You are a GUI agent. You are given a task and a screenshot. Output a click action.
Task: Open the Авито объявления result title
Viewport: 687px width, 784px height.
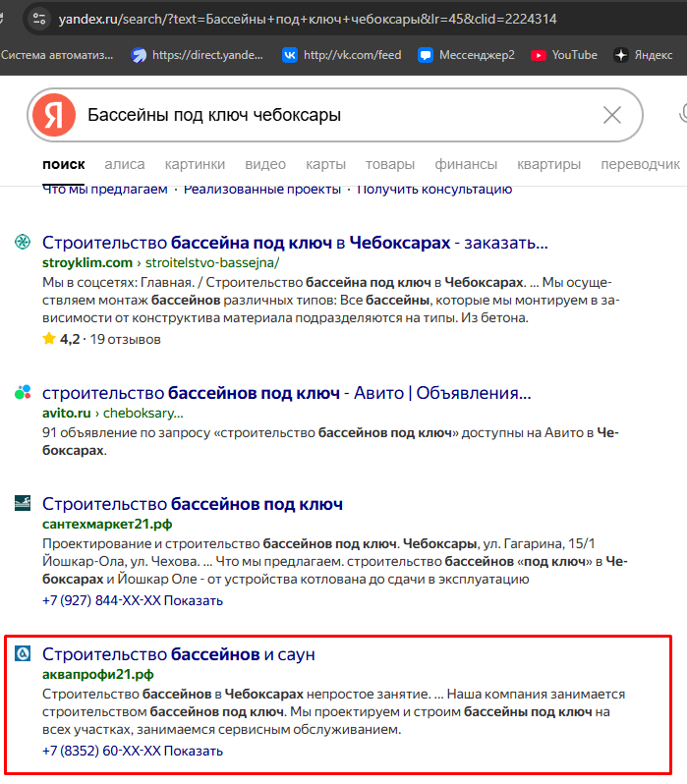(x=286, y=394)
